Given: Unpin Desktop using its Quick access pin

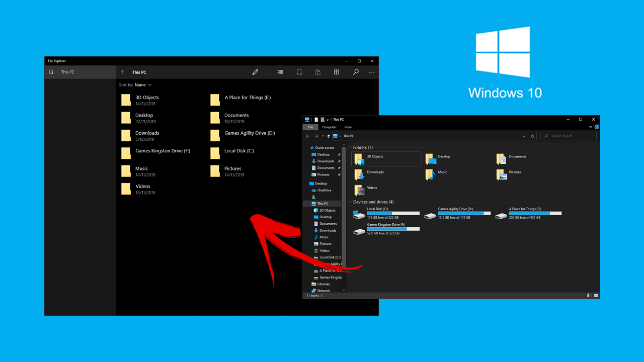Looking at the screenshot, I should tap(339, 155).
